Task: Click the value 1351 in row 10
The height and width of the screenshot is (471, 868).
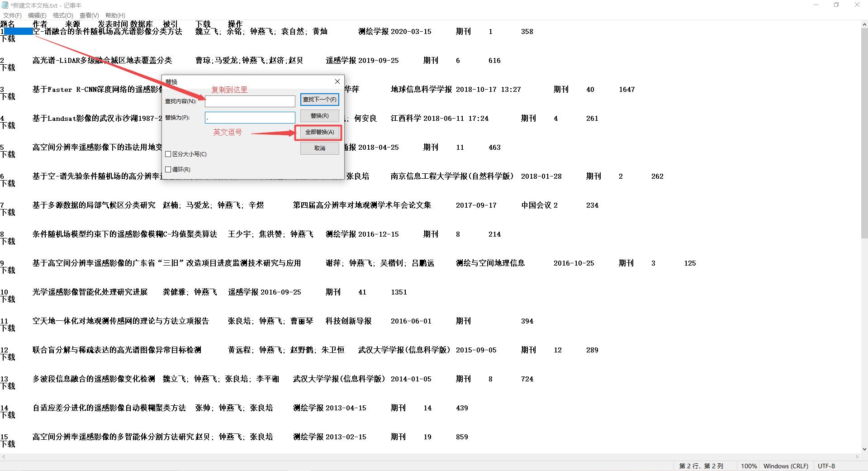Action: click(x=399, y=292)
